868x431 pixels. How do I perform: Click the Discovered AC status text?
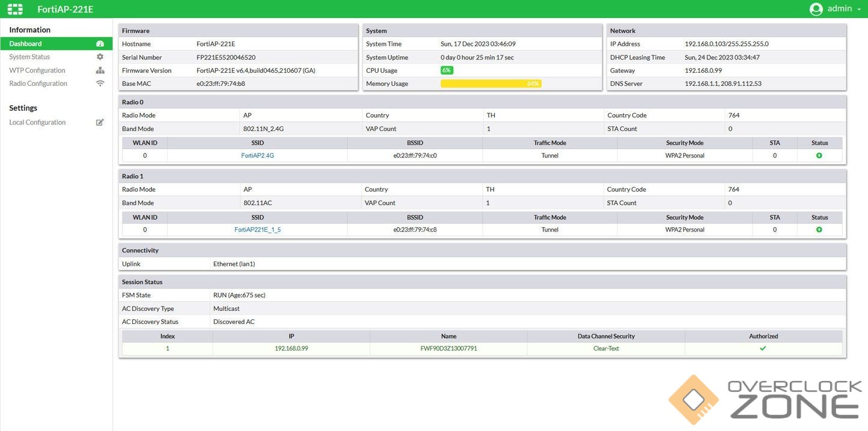[x=234, y=322]
